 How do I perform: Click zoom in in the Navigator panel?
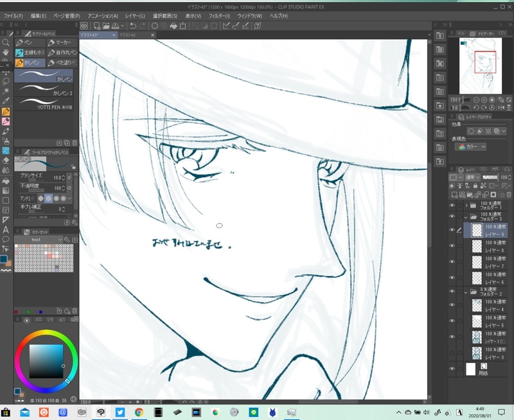[x=484, y=100]
